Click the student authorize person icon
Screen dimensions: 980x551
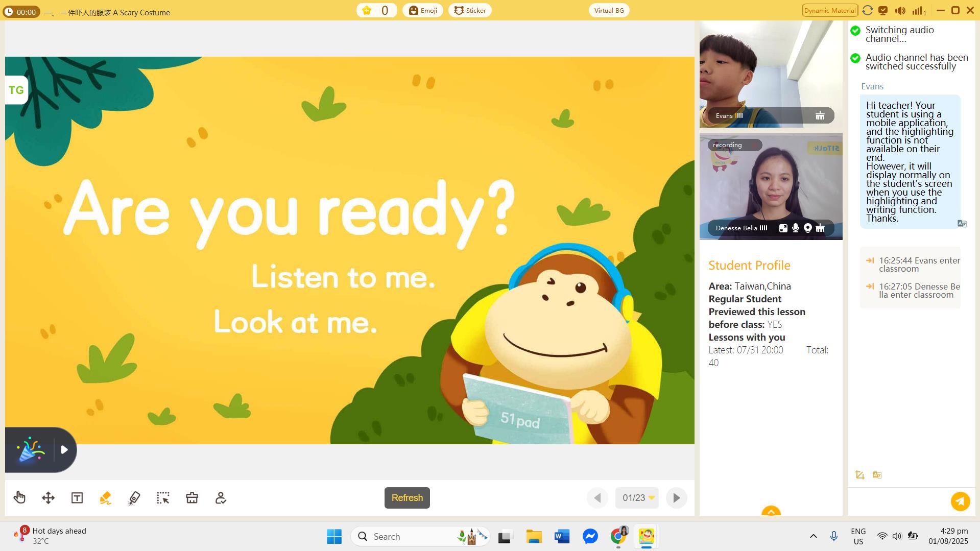[221, 498]
